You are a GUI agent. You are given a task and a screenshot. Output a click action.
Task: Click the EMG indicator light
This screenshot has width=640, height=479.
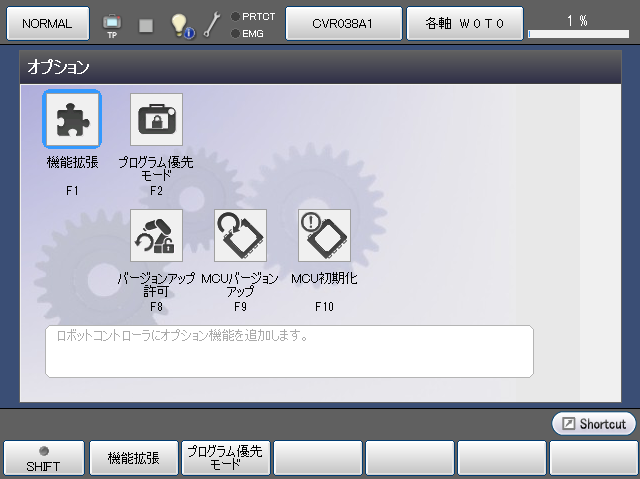pos(234,33)
